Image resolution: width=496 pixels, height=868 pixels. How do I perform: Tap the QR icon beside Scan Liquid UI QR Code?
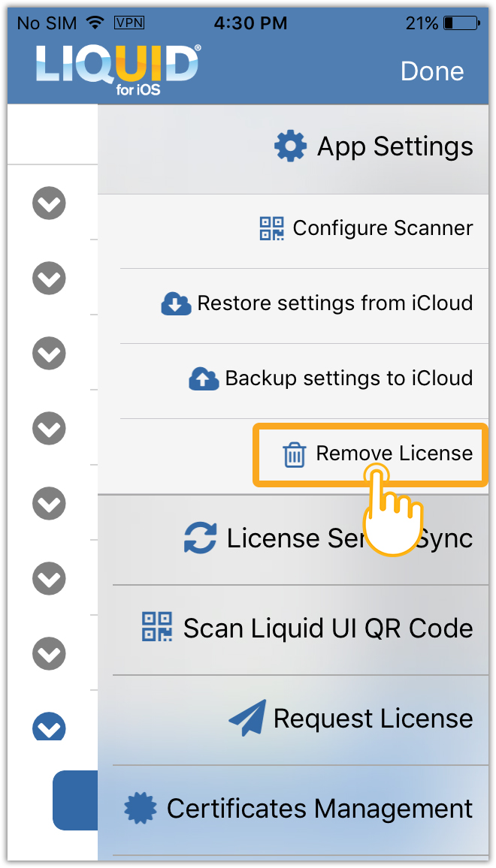click(157, 627)
